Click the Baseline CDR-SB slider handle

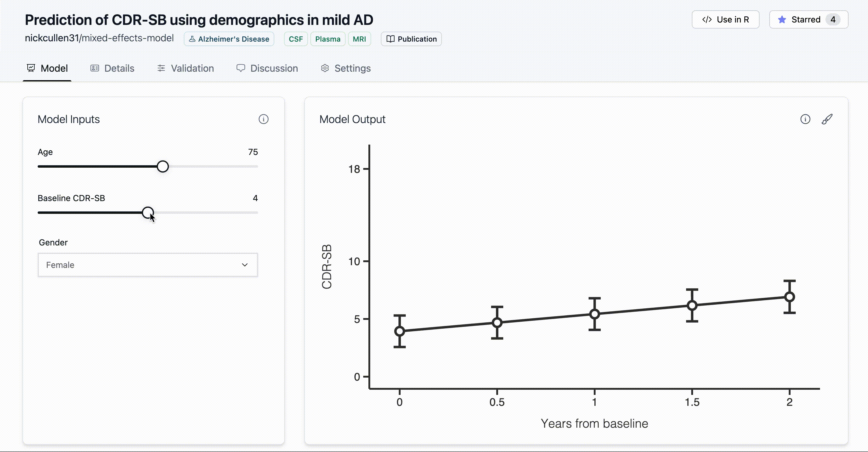coord(148,213)
